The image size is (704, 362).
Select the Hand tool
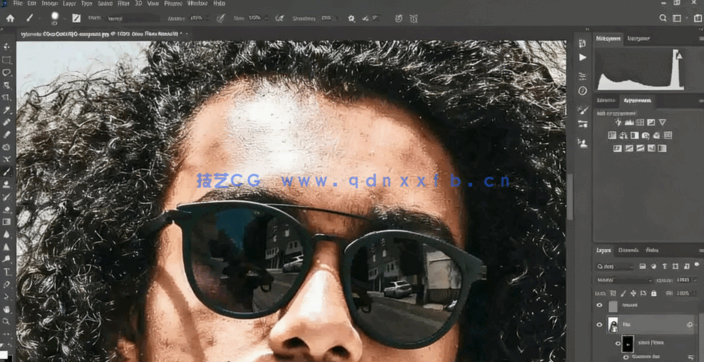[7, 309]
